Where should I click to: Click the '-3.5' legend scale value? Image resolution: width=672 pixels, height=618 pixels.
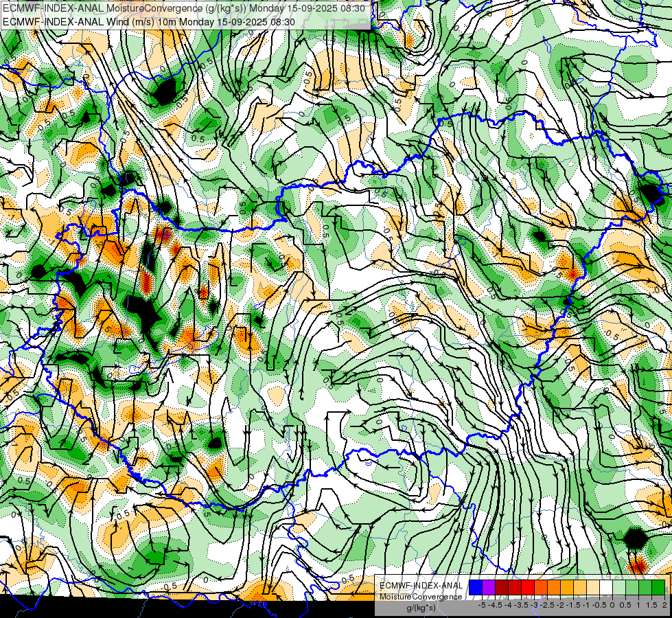tap(522, 605)
